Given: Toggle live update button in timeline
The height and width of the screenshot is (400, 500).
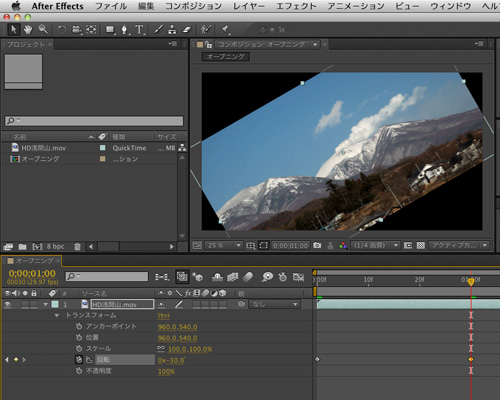Looking at the screenshot, I should pos(182,277).
